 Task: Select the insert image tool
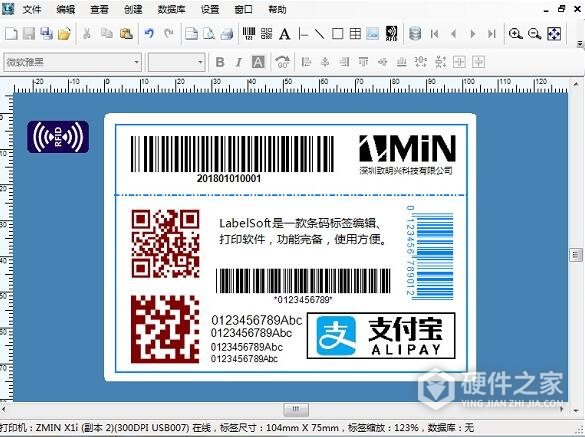pos(372,34)
